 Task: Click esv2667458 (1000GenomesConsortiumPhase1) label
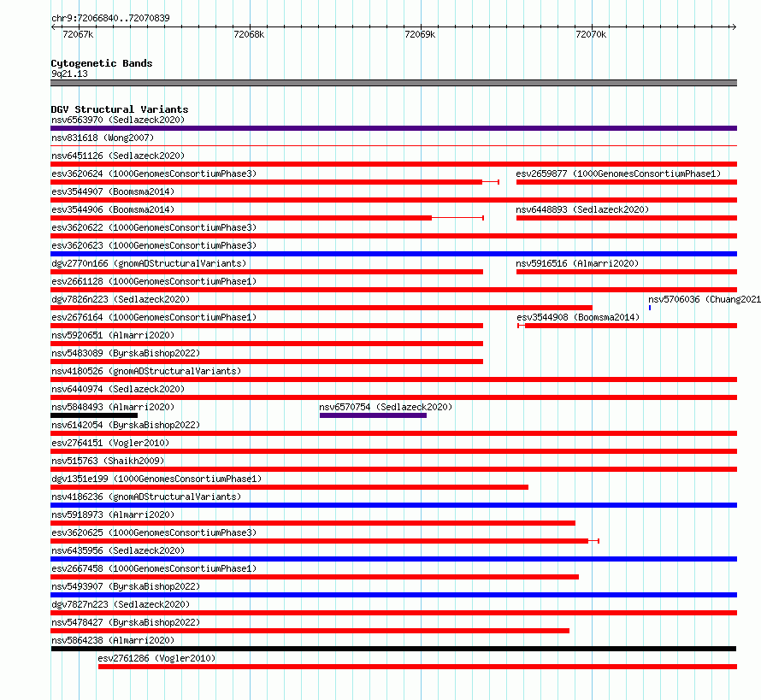tap(154, 568)
